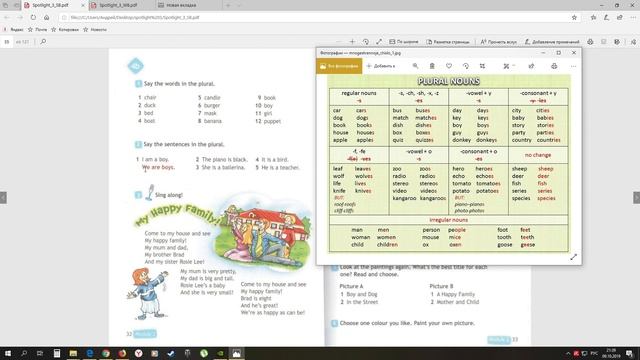The height and width of the screenshot is (360, 640).
Task: Start 'Прочесть вслух' read aloud
Action: tap(498, 42)
